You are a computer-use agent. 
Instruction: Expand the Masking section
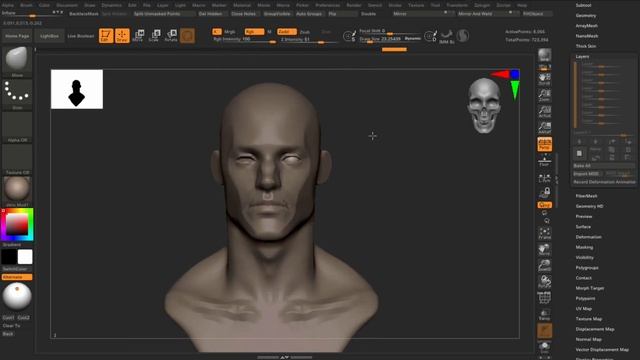point(584,247)
